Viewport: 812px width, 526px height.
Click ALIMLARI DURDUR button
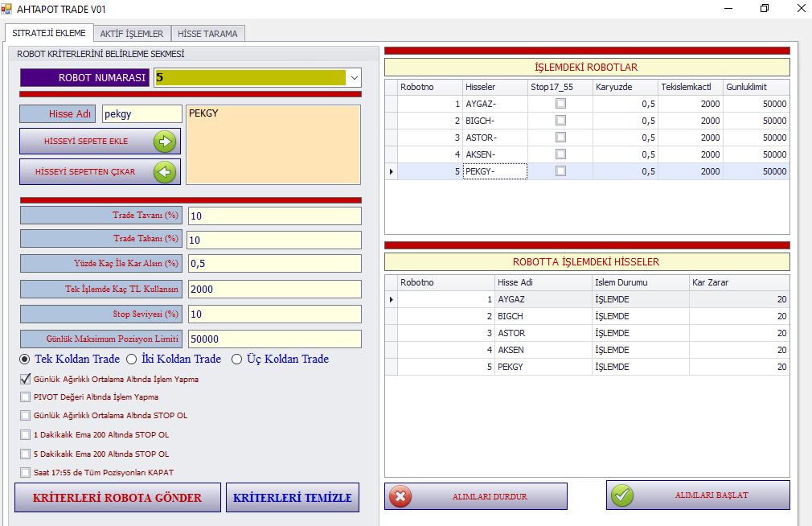click(476, 496)
